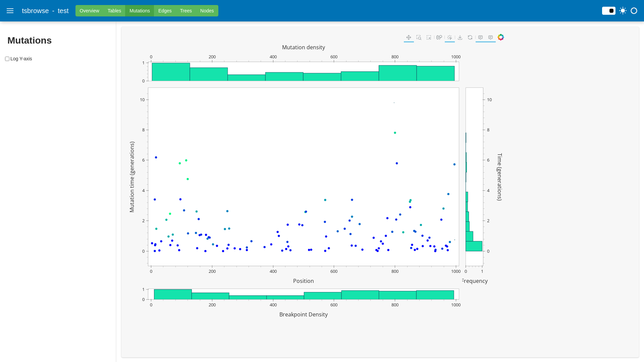The height and width of the screenshot is (362, 644).
Task: Click the sun light-mode icon
Action: [623, 11]
